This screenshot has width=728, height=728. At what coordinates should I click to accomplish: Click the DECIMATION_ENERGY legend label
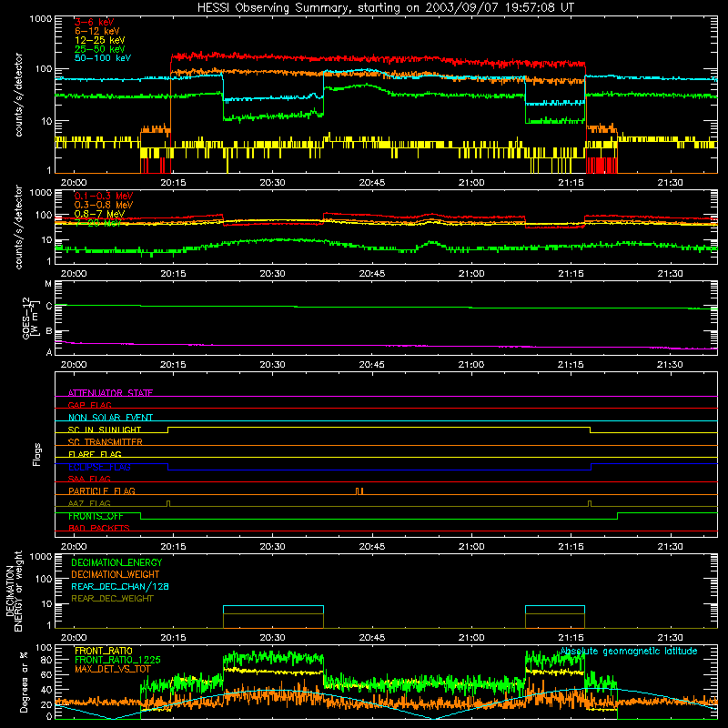coord(116,562)
